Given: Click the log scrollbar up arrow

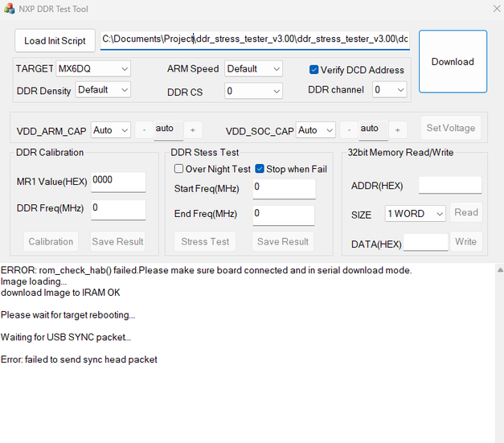Looking at the screenshot, I should (x=500, y=270).
